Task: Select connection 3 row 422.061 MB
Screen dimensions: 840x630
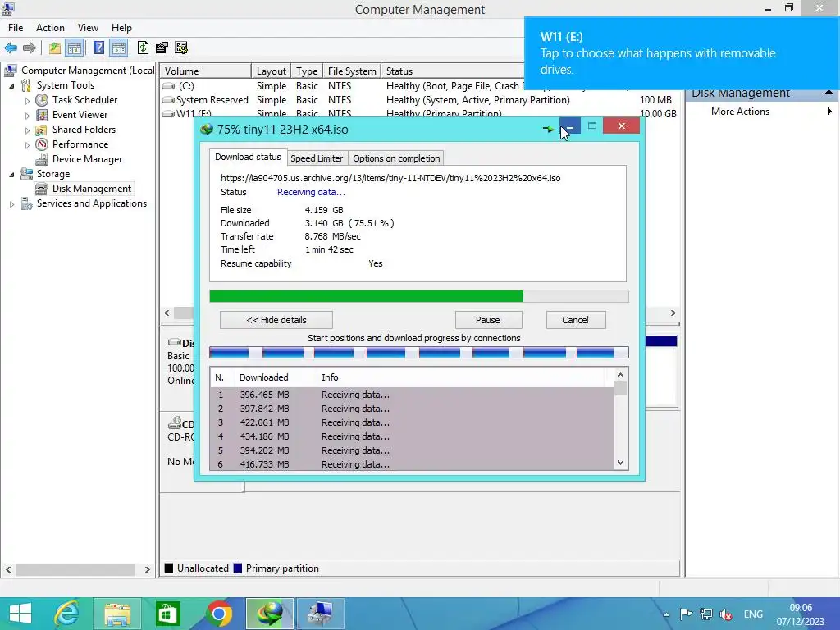Action: click(412, 422)
